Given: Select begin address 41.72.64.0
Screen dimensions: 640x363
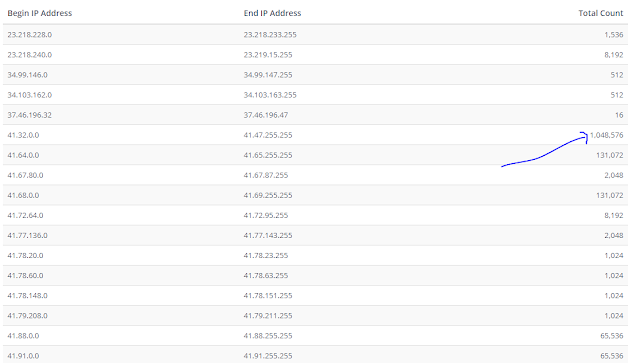Looking at the screenshot, I should pos(25,215).
